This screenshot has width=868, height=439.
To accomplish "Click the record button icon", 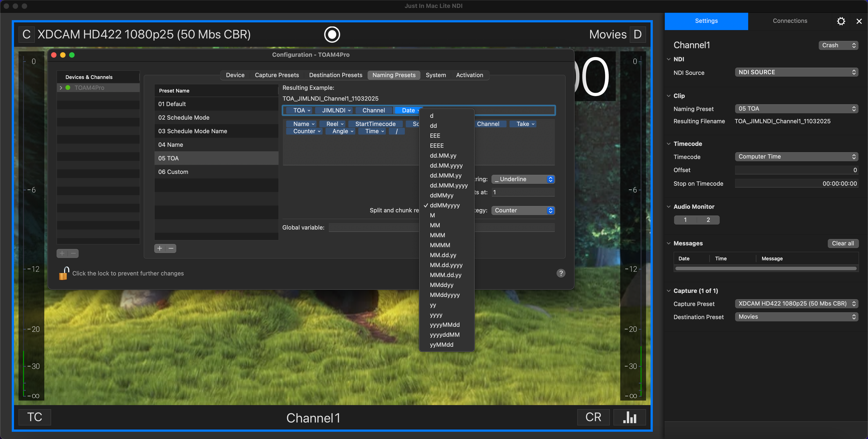I will pos(332,34).
